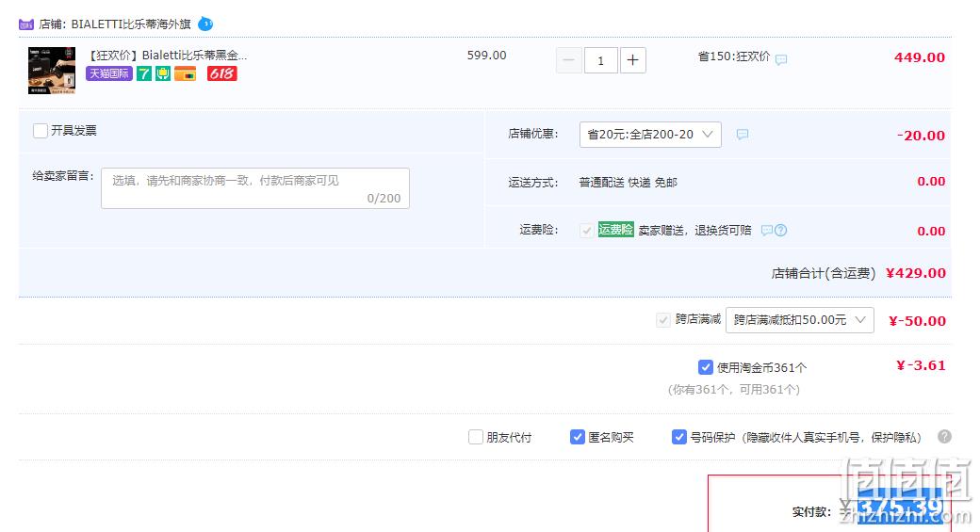Image resolution: width=980 pixels, height=532 pixels.
Task: Decrease quantity with the minus button
Action: tap(569, 60)
